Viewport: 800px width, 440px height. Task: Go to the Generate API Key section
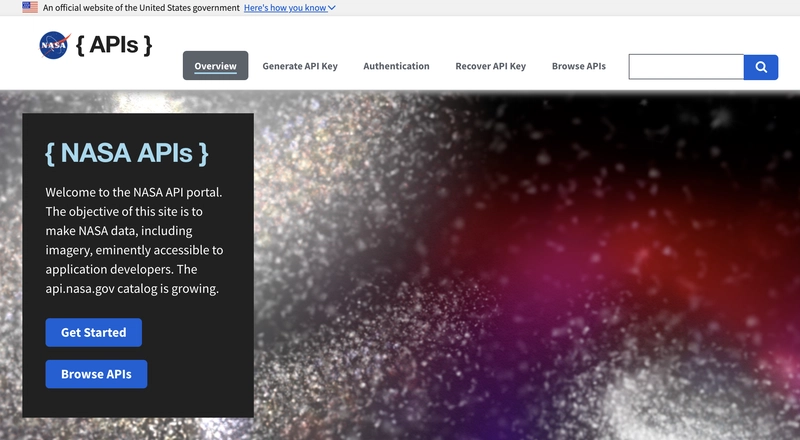[300, 66]
